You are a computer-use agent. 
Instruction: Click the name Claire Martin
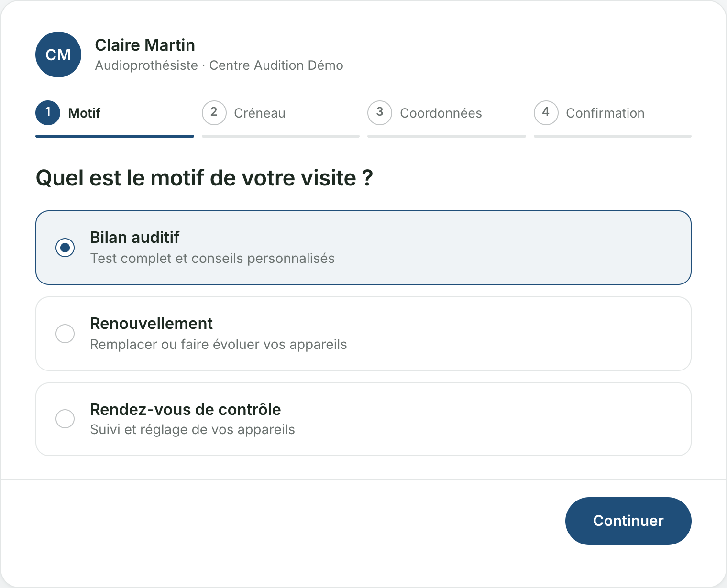145,45
